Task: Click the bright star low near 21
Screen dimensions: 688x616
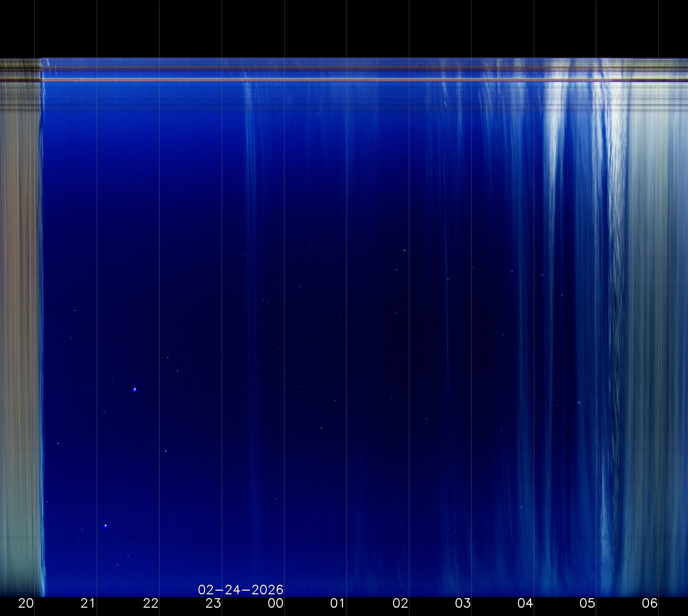Action: [x=106, y=526]
